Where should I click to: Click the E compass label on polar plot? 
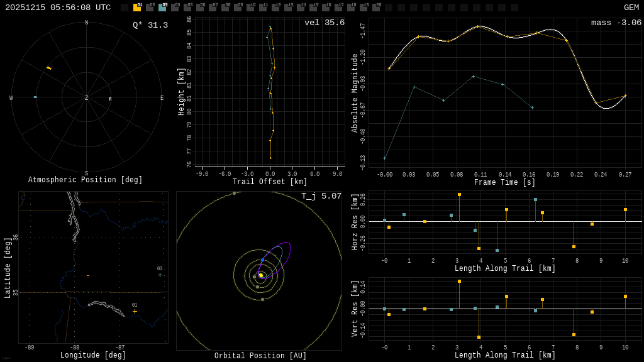pos(162,97)
